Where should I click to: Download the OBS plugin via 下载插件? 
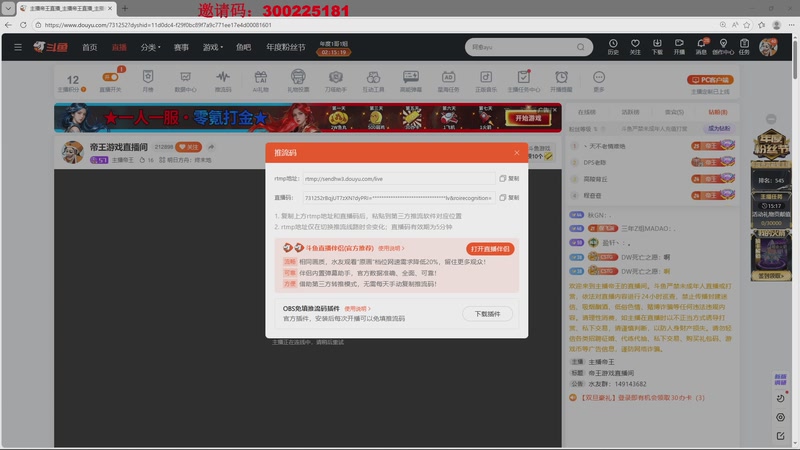tap(487, 314)
